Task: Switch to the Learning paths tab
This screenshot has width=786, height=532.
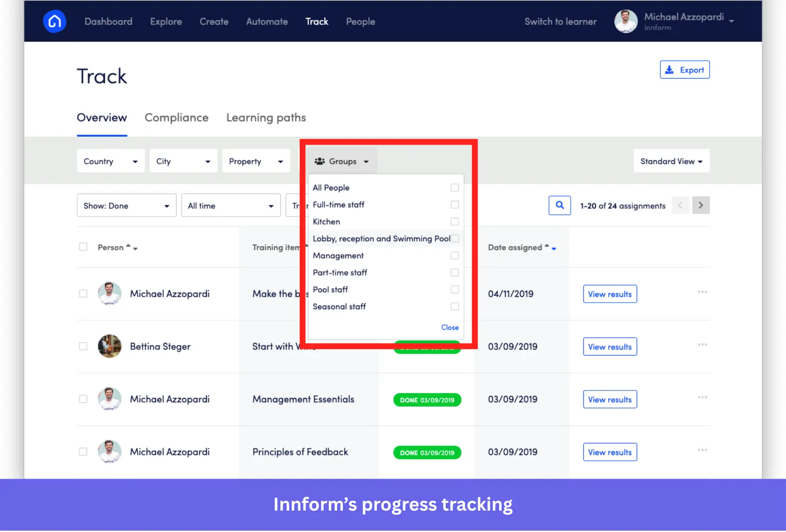Action: point(266,118)
